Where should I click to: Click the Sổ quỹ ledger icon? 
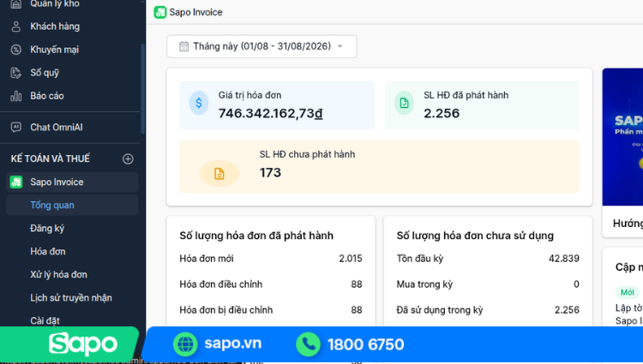tap(16, 73)
